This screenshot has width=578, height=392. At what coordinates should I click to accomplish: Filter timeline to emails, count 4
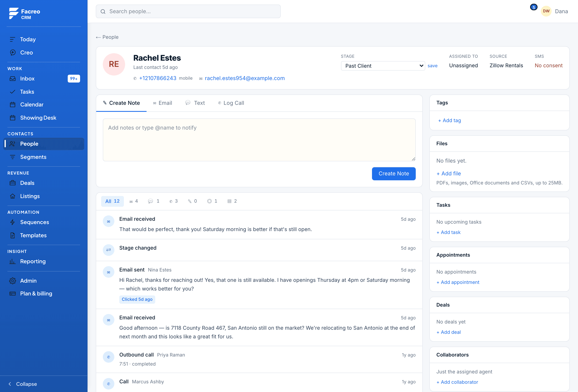[134, 201]
